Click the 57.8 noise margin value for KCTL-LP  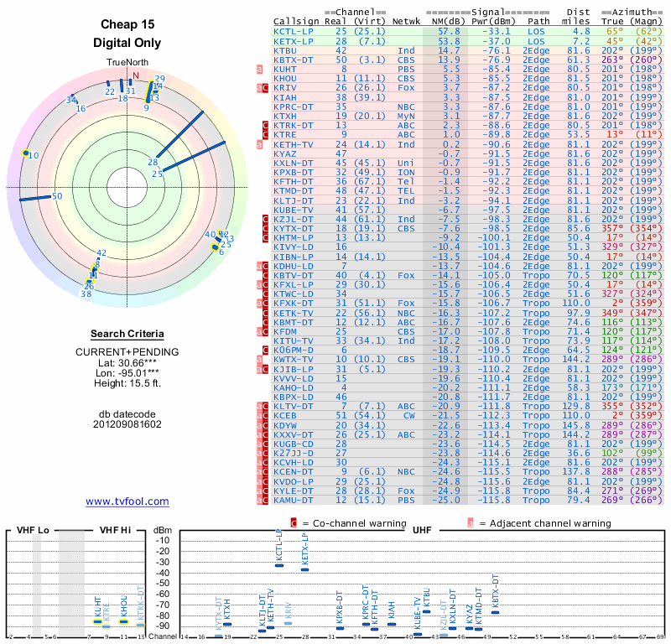[449, 32]
